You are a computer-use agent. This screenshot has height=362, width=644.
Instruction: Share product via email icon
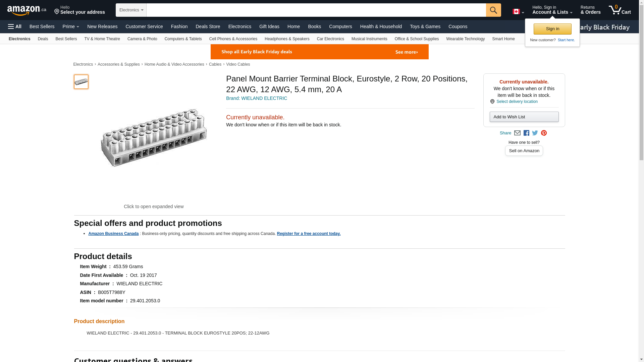tap(517, 133)
